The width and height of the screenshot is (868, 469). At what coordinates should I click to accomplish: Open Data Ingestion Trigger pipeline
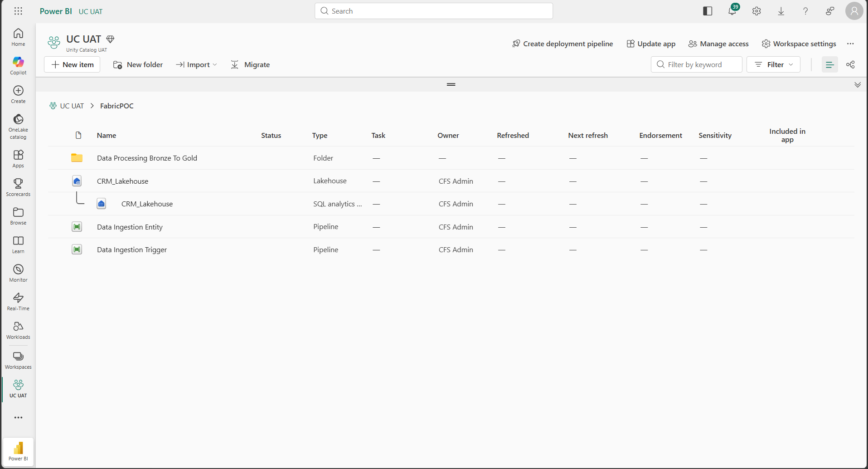pos(132,249)
